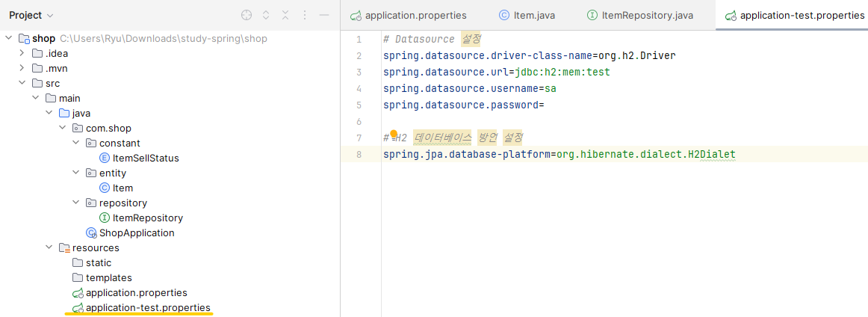Viewport: 868px width, 317px height.
Task: Click the static folder icon
Action: (78, 263)
